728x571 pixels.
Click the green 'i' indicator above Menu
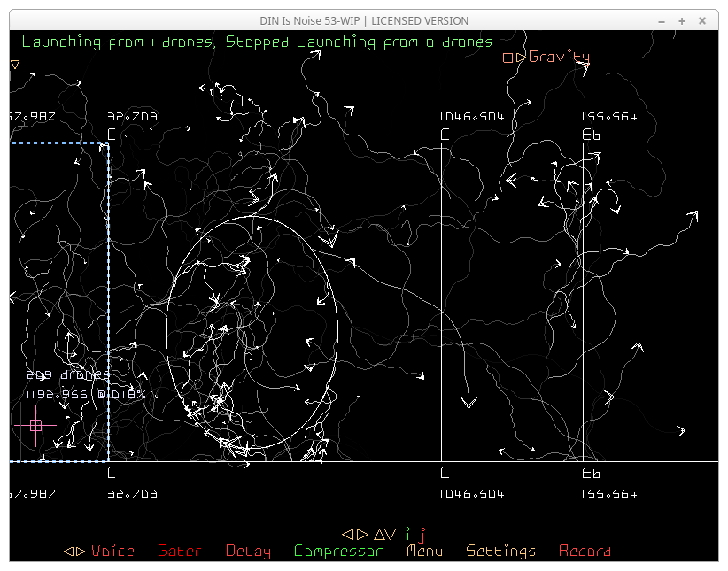tap(408, 534)
